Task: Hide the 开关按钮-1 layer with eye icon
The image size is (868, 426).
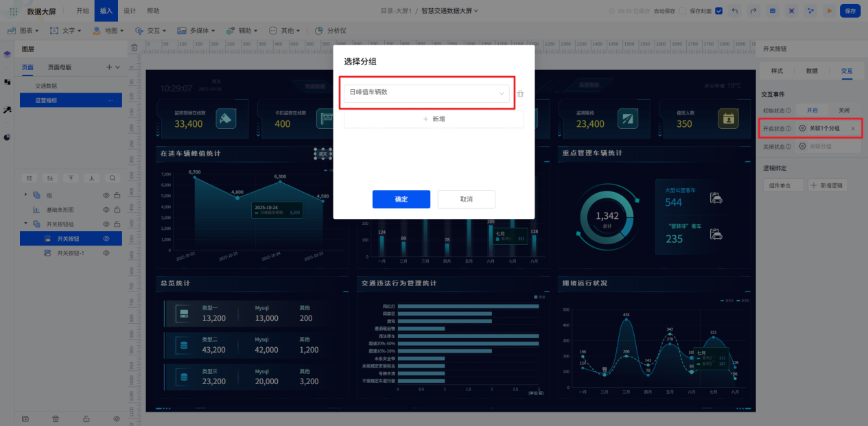Action: click(106, 253)
